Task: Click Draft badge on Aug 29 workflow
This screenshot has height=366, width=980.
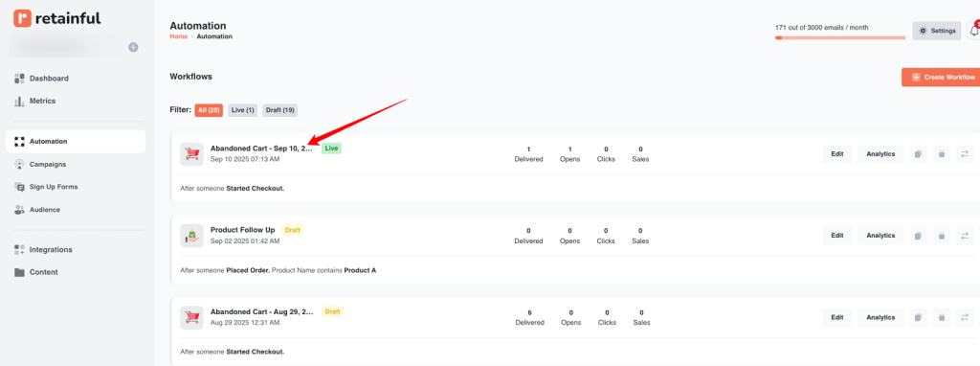Action: pyautogui.click(x=332, y=311)
